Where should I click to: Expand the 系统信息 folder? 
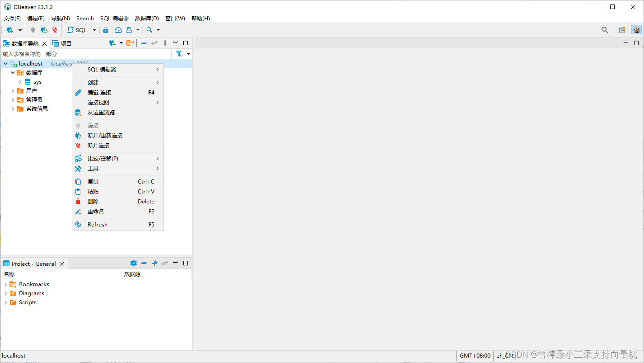(x=13, y=109)
